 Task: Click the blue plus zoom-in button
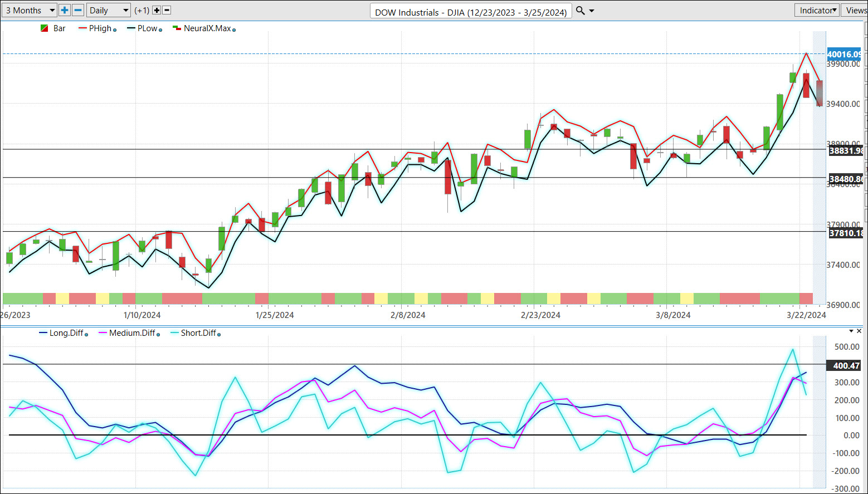tap(65, 10)
